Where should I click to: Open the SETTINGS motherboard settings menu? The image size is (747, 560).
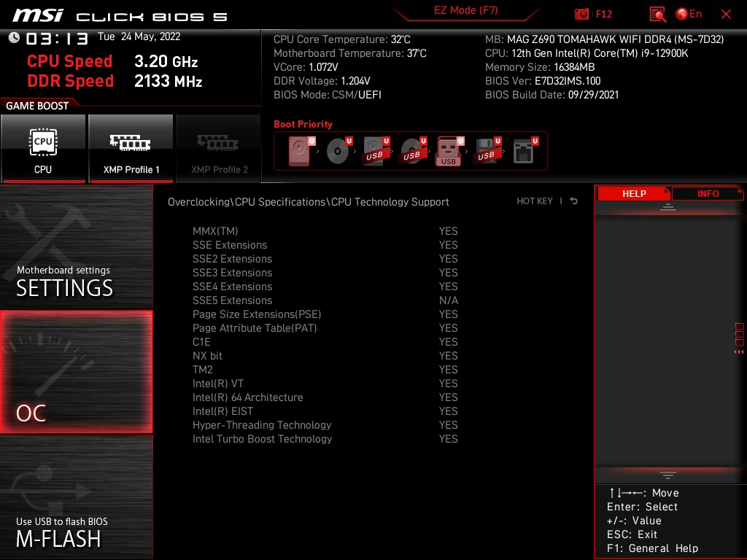pos(77,246)
